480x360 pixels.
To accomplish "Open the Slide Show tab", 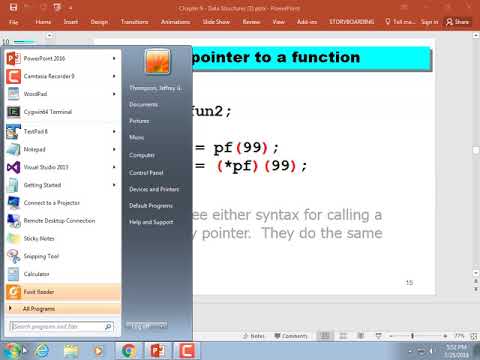I will coord(216,22).
